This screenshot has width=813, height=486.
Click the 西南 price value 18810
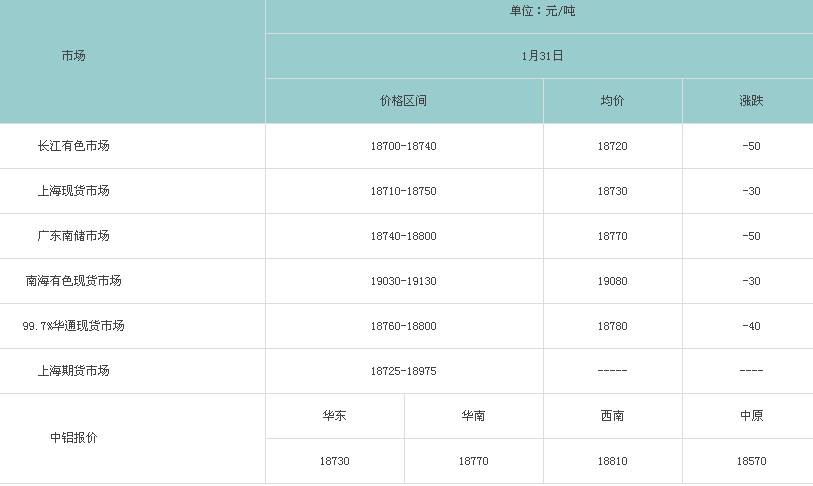pos(612,461)
